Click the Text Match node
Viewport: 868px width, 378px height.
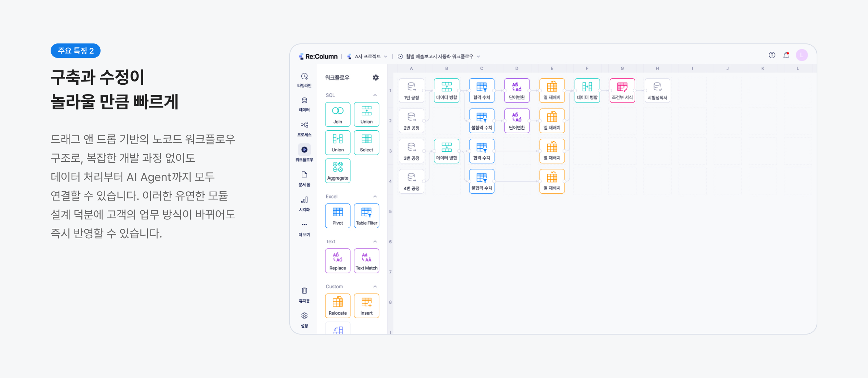click(x=366, y=261)
